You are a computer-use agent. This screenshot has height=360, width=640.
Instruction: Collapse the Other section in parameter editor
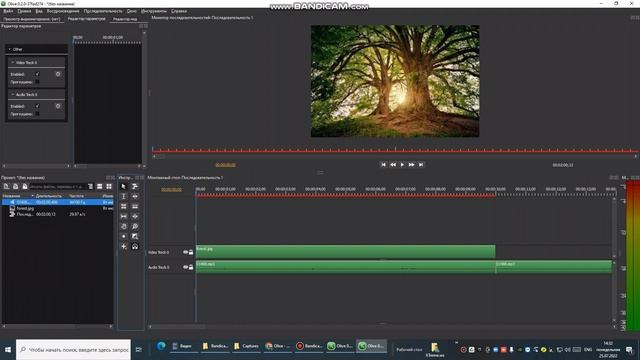(10, 49)
